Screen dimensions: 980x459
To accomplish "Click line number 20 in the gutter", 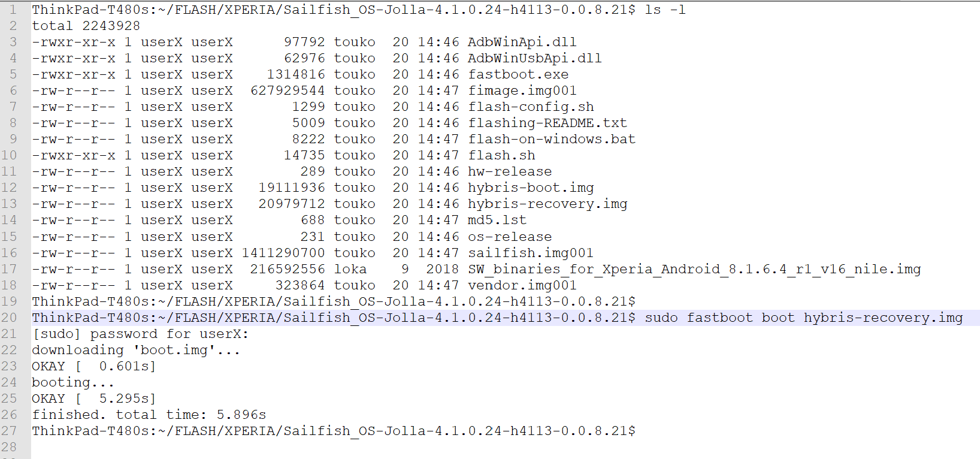I will pyautogui.click(x=9, y=318).
